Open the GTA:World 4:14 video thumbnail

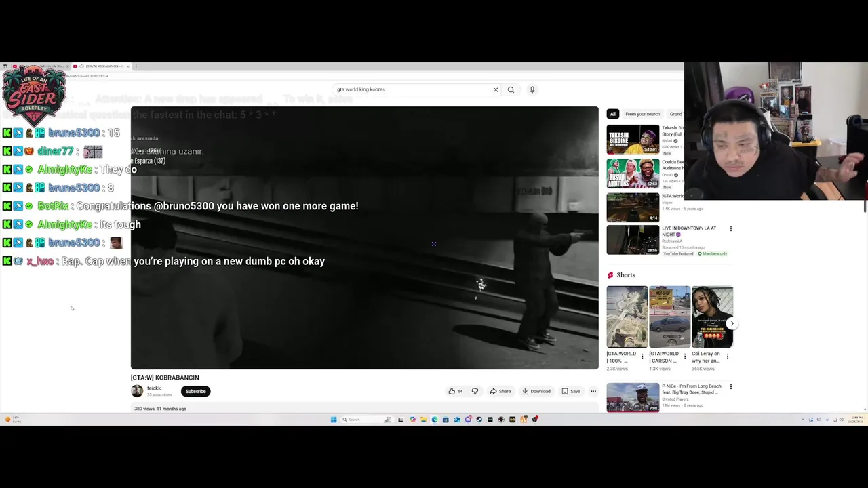633,207
